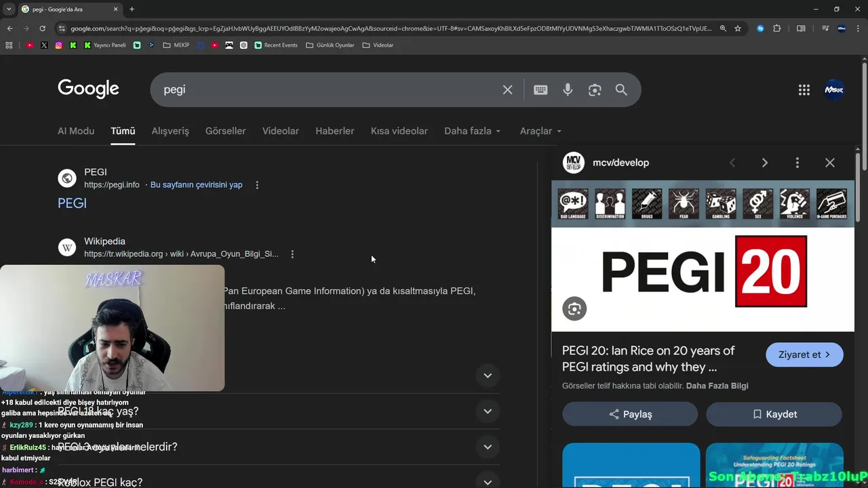Open the Recent Events bookmark
Screen dimensions: 868x488
tap(276, 45)
